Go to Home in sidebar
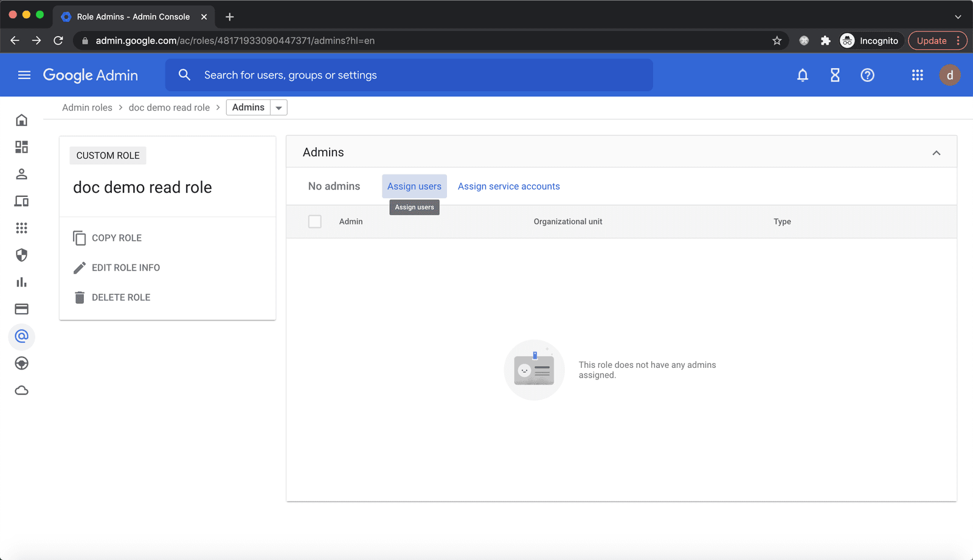 coord(22,120)
